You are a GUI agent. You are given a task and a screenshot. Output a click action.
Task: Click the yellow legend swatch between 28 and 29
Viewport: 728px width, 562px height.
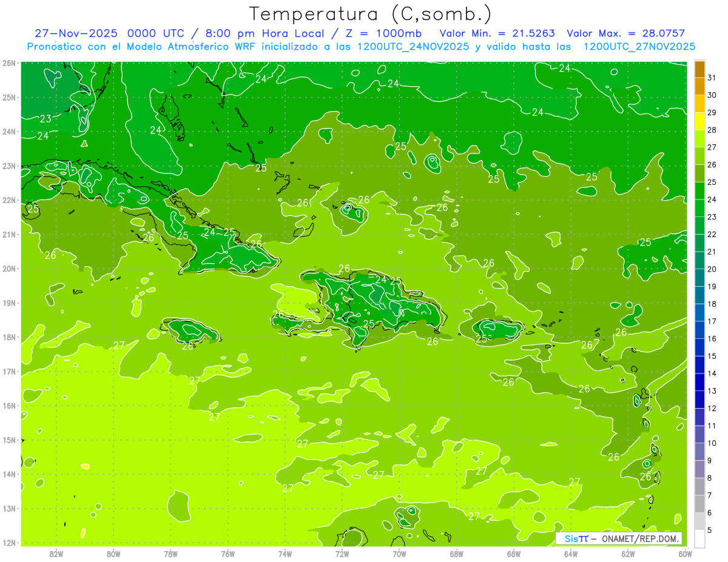coord(699,121)
